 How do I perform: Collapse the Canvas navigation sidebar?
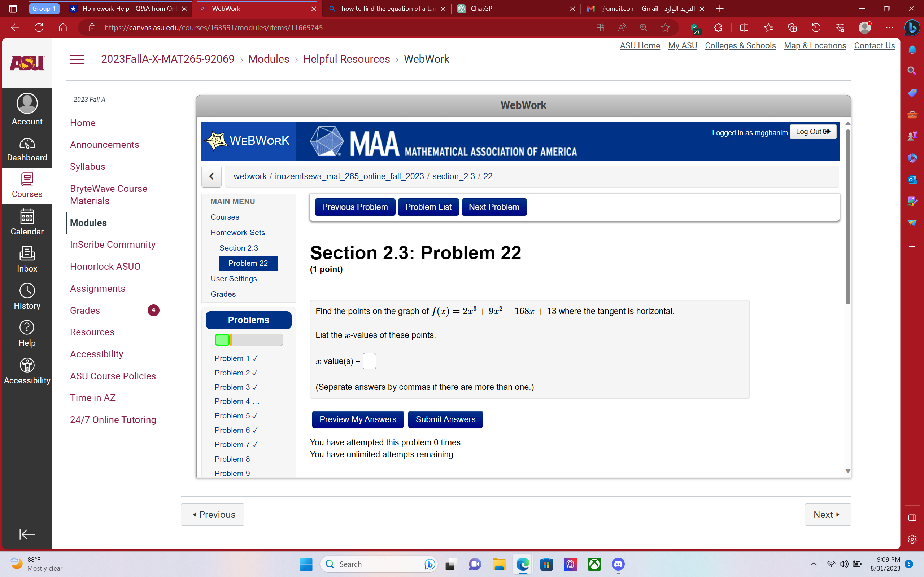[x=27, y=534]
